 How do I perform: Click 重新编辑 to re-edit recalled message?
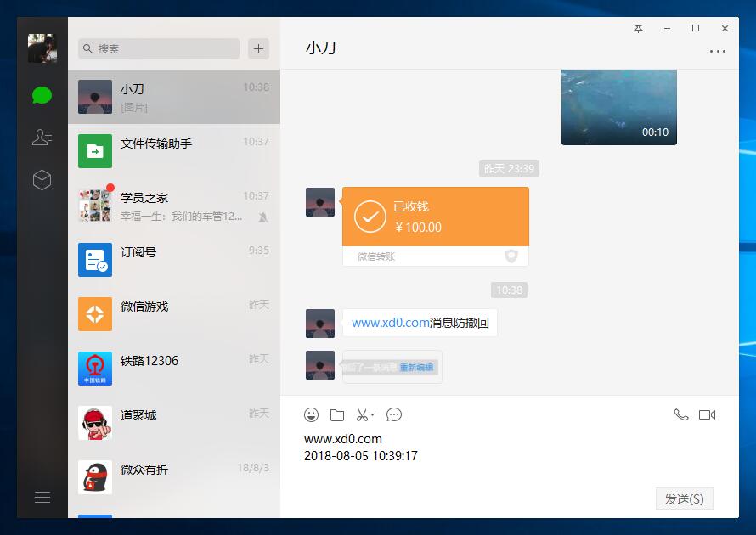416,368
